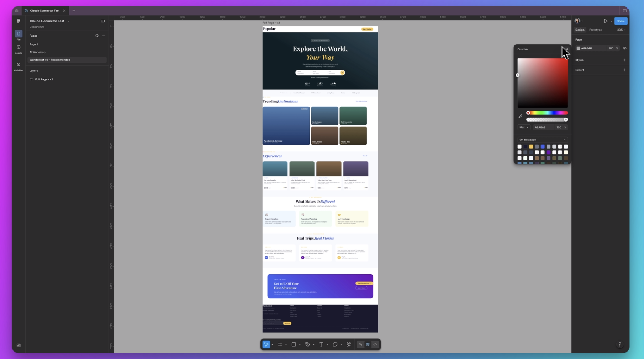Add a new page with plus
The height and width of the screenshot is (359, 644).
click(104, 36)
